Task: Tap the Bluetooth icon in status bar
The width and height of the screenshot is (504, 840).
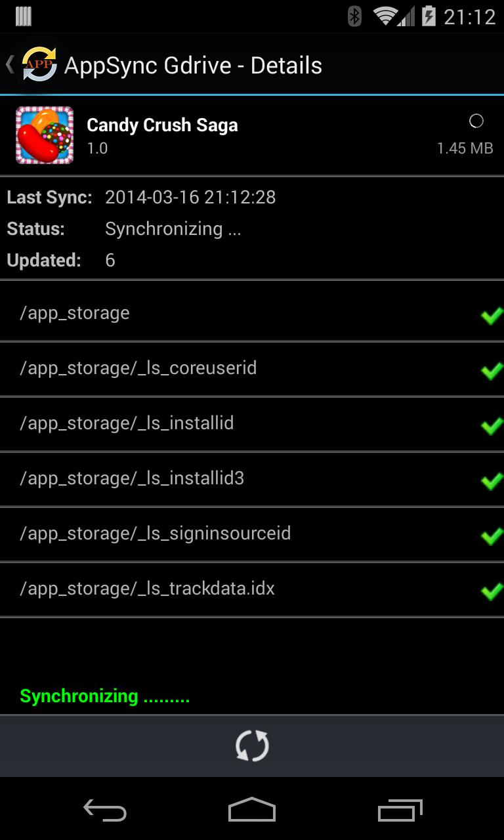Action: pyautogui.click(x=355, y=16)
